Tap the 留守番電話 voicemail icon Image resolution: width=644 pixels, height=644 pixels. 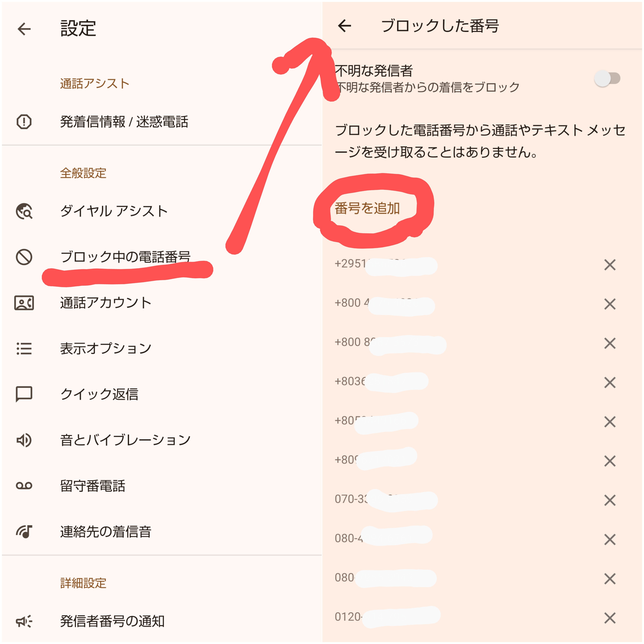(24, 486)
